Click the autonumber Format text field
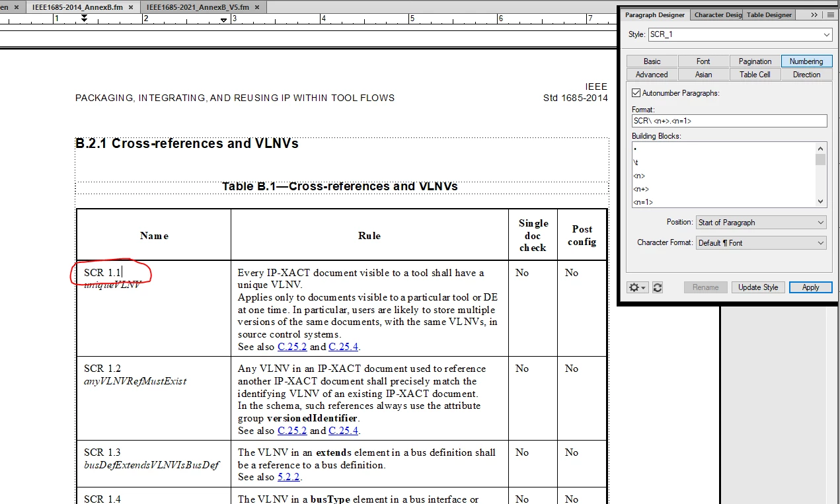The width and height of the screenshot is (840, 504). (729, 121)
